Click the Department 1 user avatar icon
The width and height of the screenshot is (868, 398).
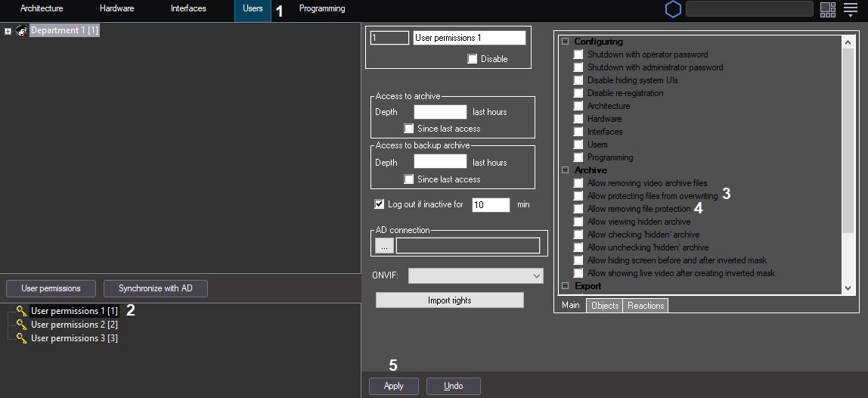(x=21, y=31)
